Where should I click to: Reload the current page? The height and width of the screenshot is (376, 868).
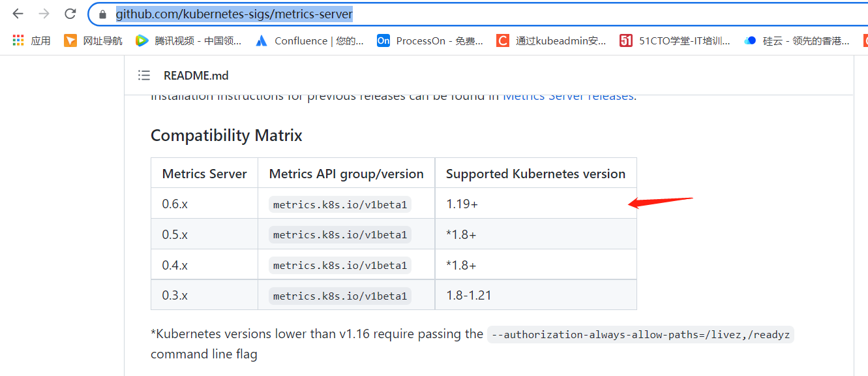70,14
